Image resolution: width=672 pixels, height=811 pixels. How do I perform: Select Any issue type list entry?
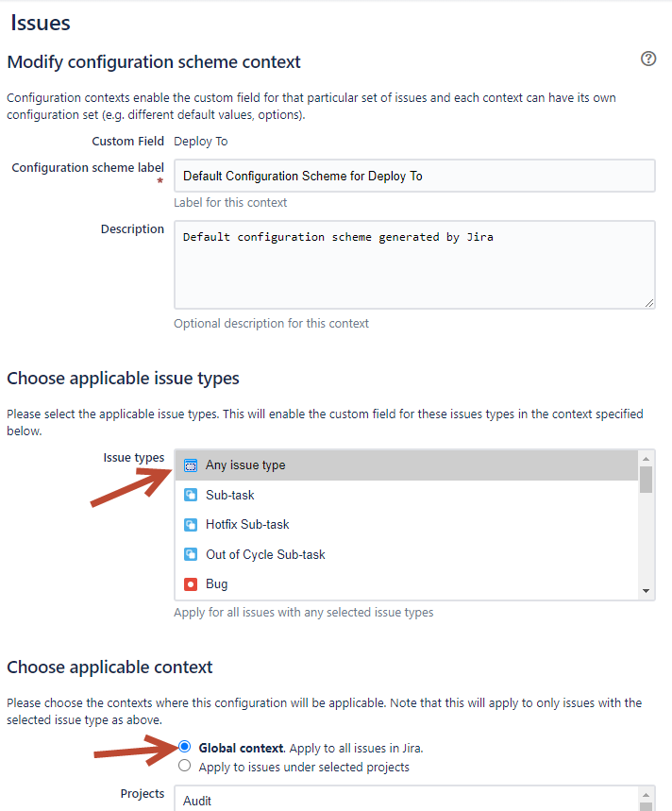point(406,465)
